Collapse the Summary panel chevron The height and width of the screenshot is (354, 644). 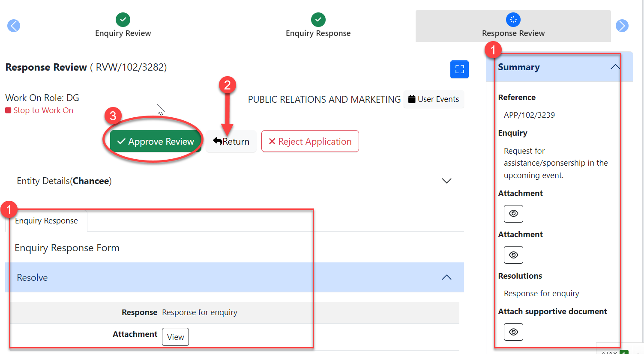click(x=615, y=67)
